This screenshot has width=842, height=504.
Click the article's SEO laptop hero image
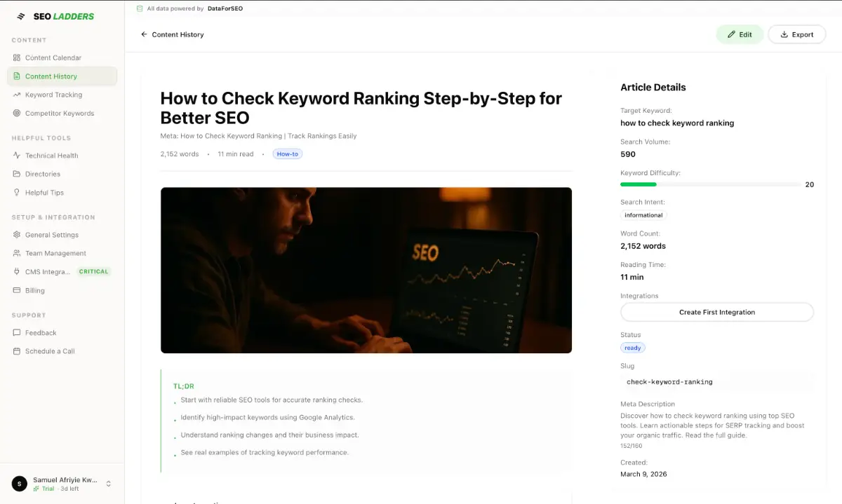[x=366, y=270]
